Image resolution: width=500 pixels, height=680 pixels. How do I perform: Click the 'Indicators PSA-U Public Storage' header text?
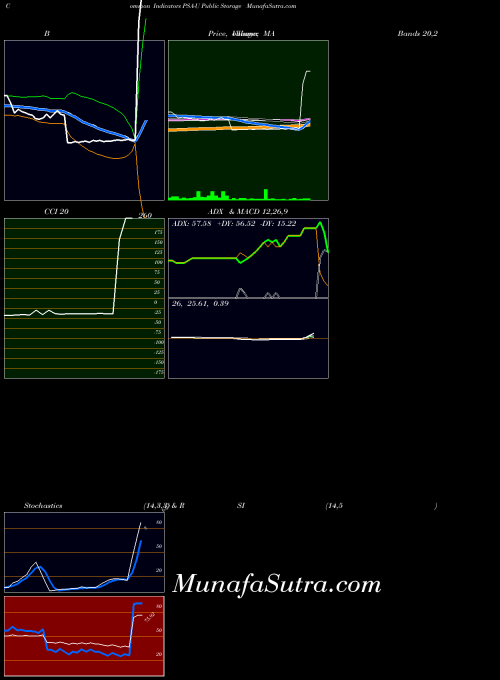point(197,6)
